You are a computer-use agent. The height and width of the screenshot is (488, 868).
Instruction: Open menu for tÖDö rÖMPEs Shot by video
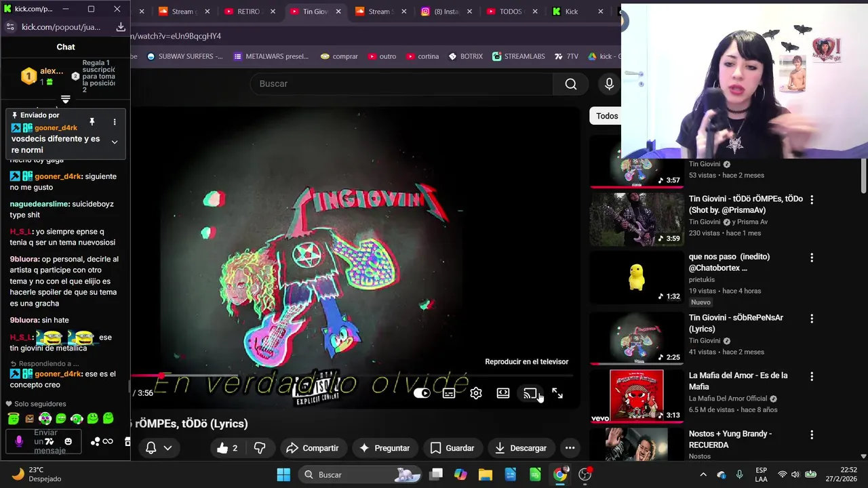click(x=812, y=199)
